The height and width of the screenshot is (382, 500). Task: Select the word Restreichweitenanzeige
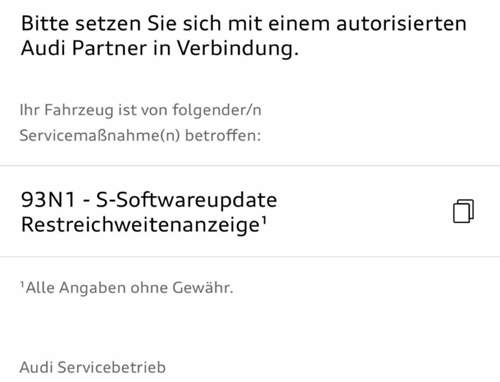[x=140, y=225]
